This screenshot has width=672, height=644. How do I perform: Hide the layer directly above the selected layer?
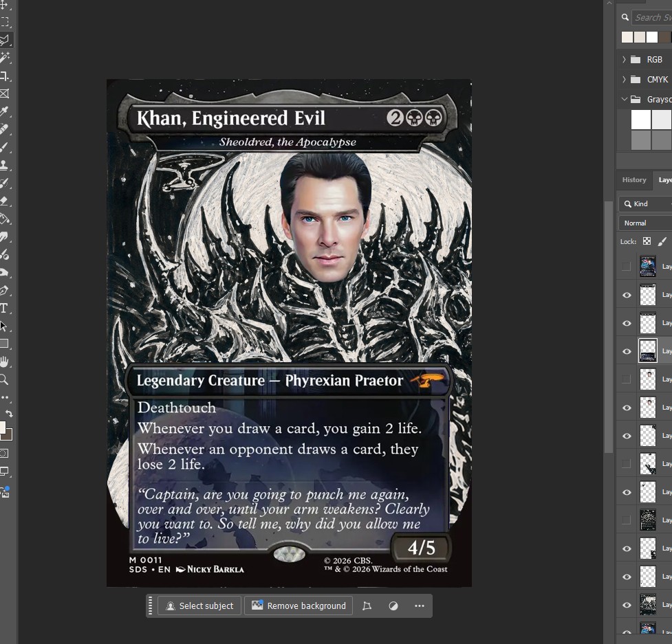tap(627, 323)
